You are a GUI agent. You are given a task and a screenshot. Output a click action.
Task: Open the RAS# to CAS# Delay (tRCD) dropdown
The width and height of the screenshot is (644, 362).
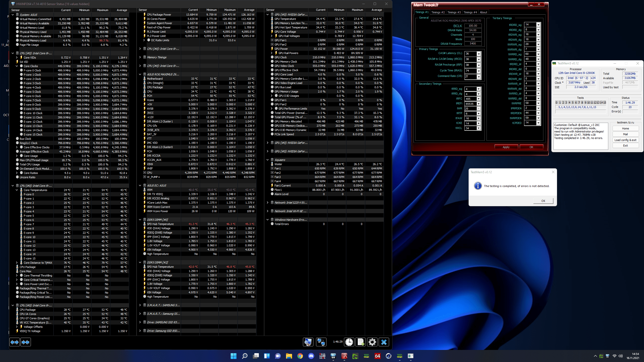479,59
